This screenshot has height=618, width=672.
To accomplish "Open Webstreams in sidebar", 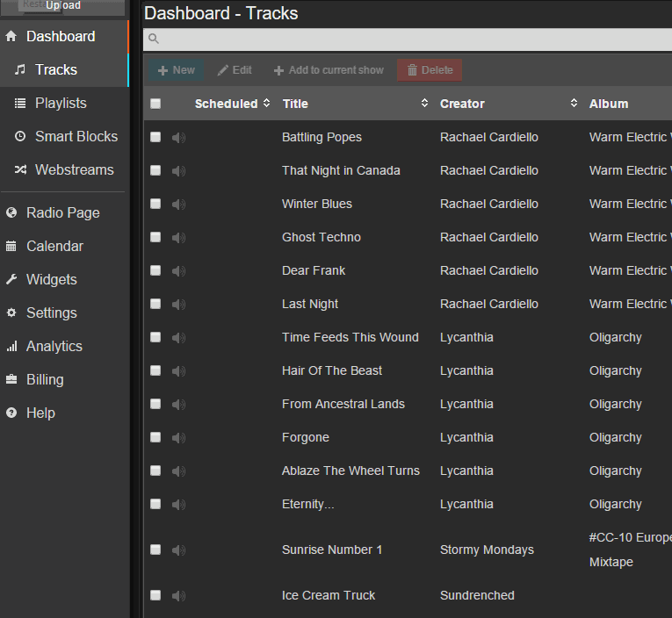I will pos(64,170).
